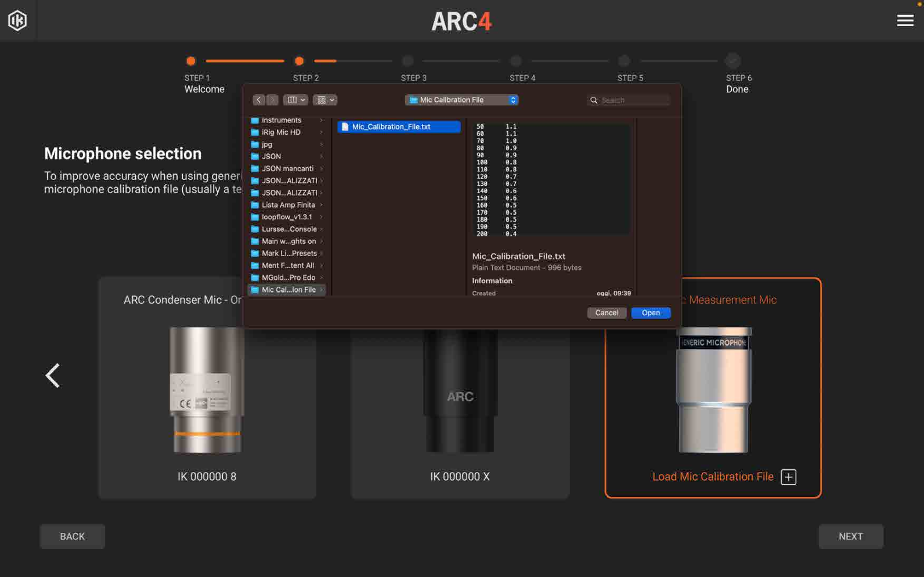The height and width of the screenshot is (577, 924).
Task: Click the BACK button
Action: pyautogui.click(x=72, y=536)
